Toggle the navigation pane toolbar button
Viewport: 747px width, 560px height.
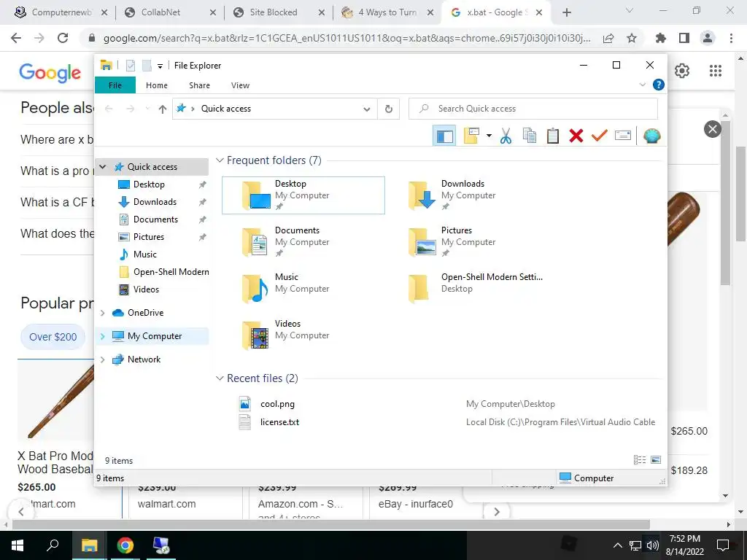[x=444, y=136]
